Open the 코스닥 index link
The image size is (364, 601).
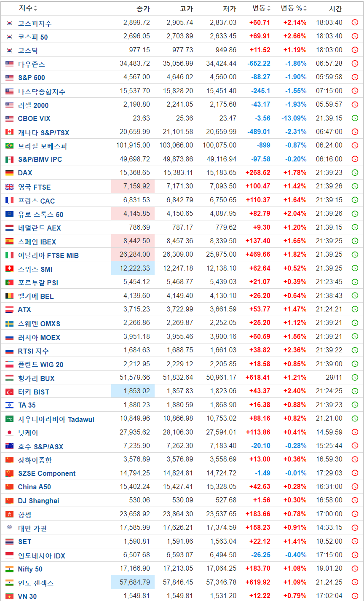tap(28, 51)
